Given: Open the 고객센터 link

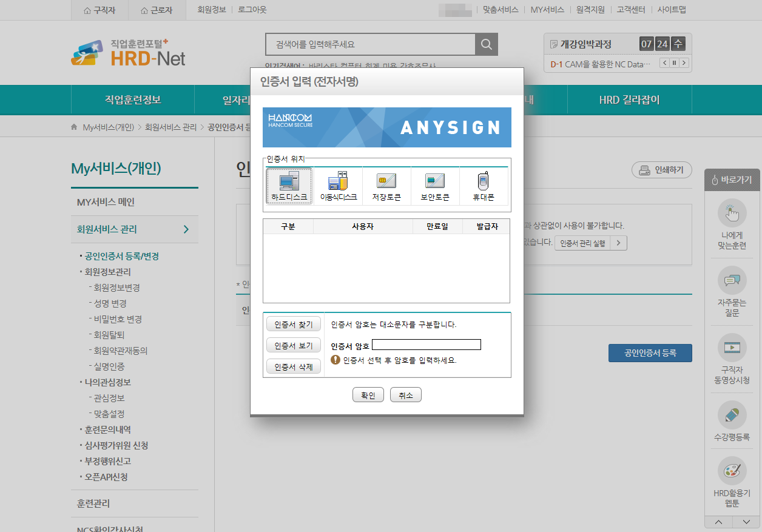Looking at the screenshot, I should tap(631, 10).
